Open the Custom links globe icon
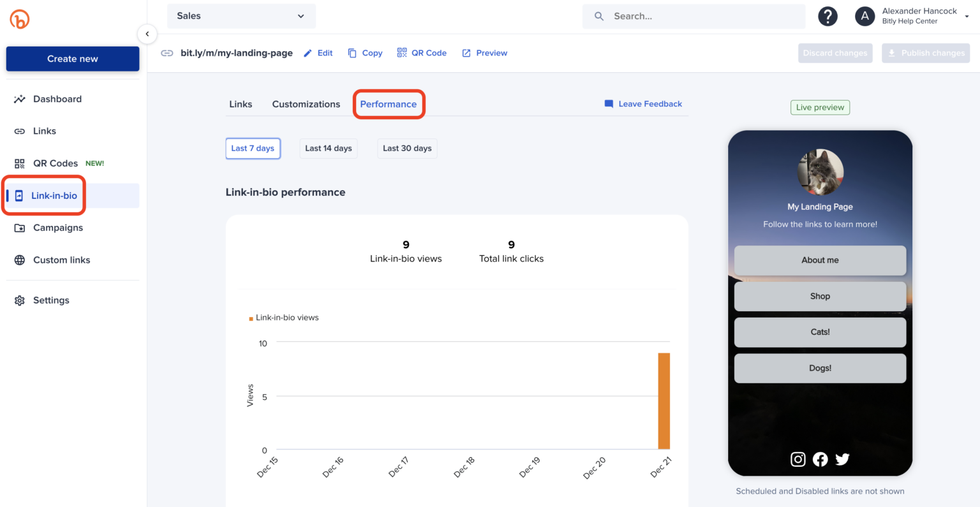 20,260
